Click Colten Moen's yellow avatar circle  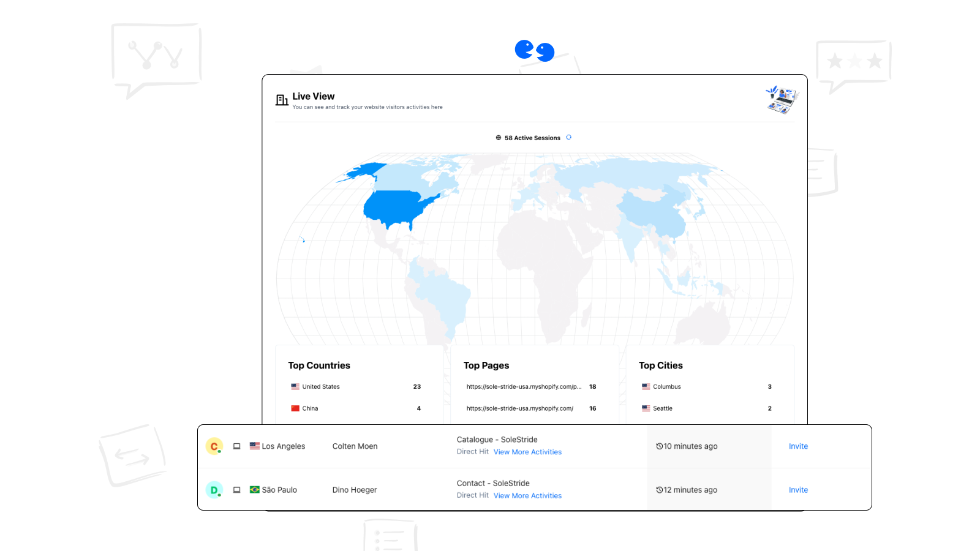[x=214, y=446]
